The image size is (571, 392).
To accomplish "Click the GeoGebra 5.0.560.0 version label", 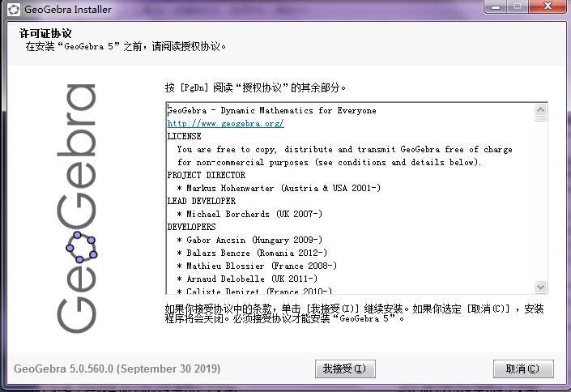I will pyautogui.click(x=117, y=369).
